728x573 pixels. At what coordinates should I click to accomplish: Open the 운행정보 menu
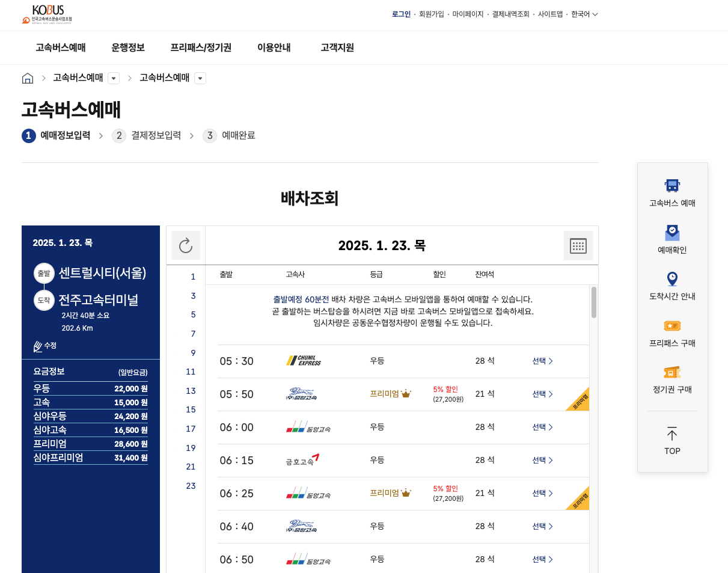(x=127, y=47)
